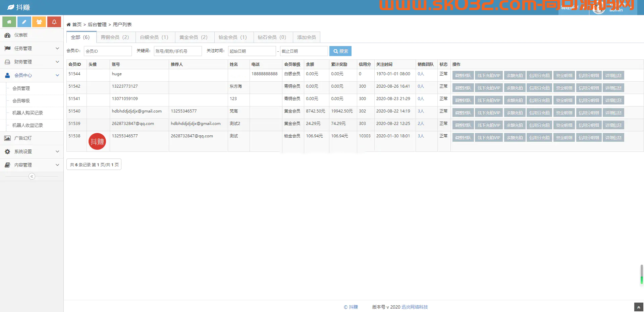644x312 pixels.
Task: Switch to the 铂金会员 (1) tab
Action: click(x=234, y=37)
